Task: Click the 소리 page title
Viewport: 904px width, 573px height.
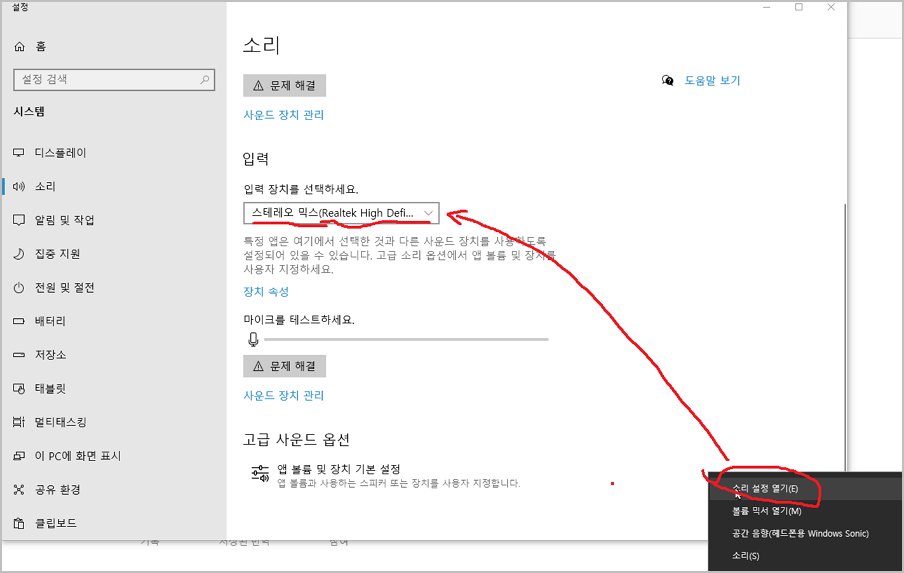Action: [261, 45]
